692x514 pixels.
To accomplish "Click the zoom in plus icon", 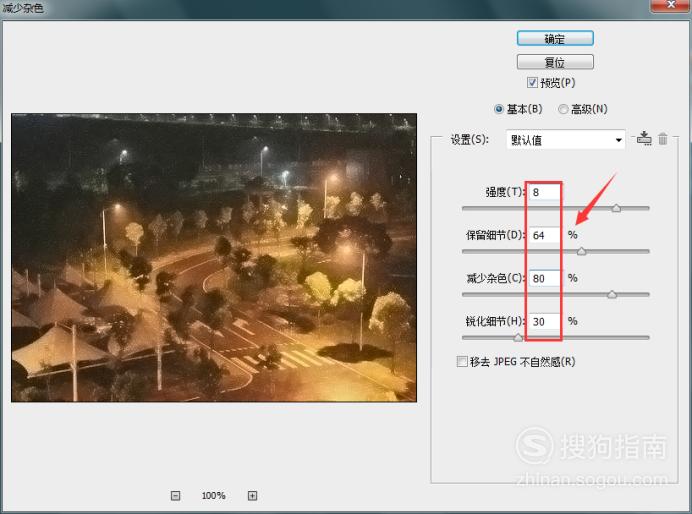I will (252, 495).
